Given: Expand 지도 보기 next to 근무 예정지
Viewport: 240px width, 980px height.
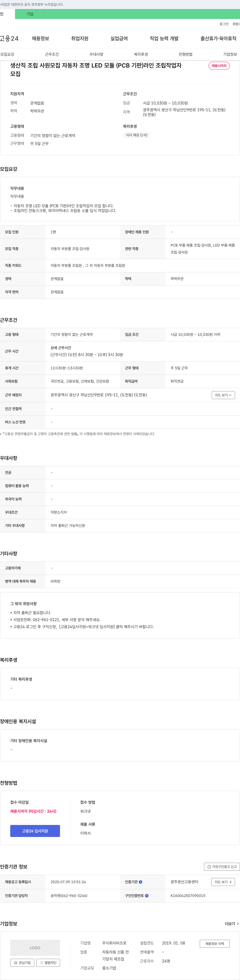Looking at the screenshot, I should (x=223, y=395).
